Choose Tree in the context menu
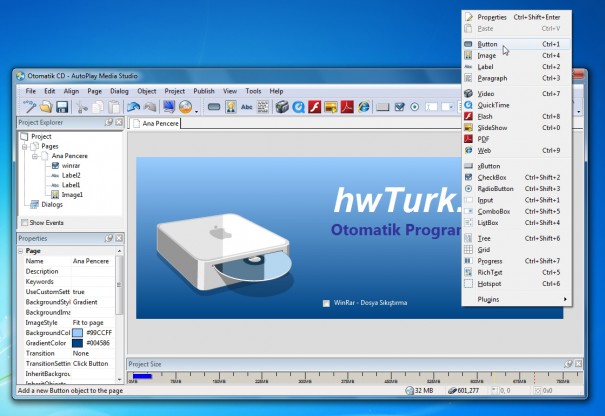This screenshot has width=605, height=416. click(x=517, y=238)
